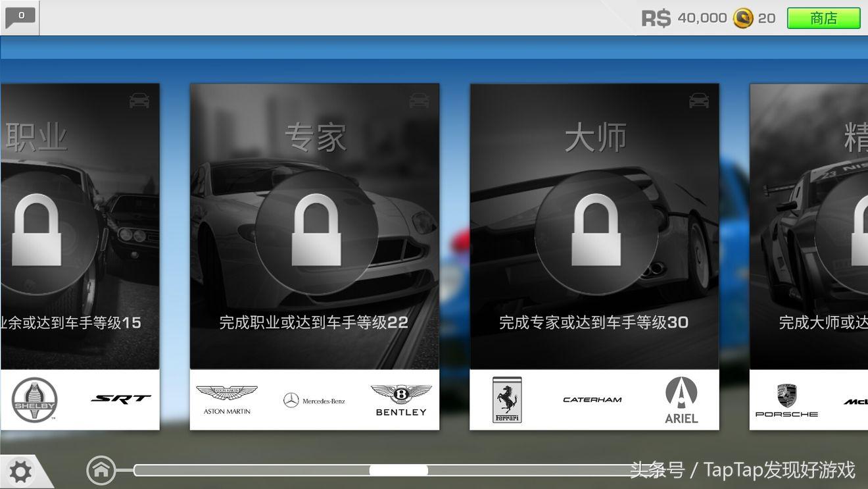Click the R$ 40,000 cash balance

682,18
